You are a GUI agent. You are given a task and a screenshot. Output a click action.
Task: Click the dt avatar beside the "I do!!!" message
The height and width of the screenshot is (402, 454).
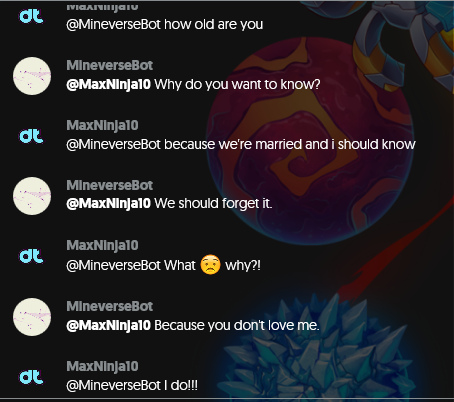(31, 377)
